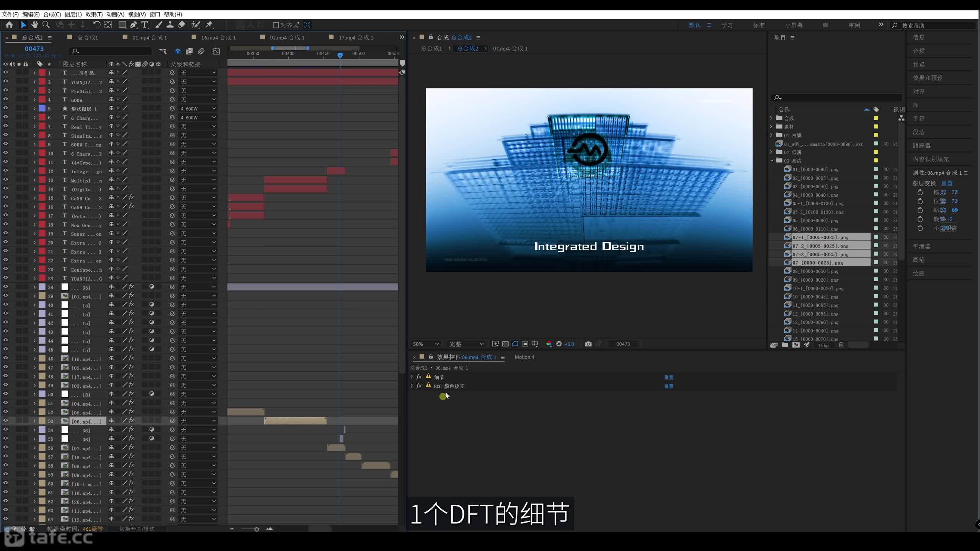Switch to the 学习 workspace
980x551 pixels.
point(727,25)
